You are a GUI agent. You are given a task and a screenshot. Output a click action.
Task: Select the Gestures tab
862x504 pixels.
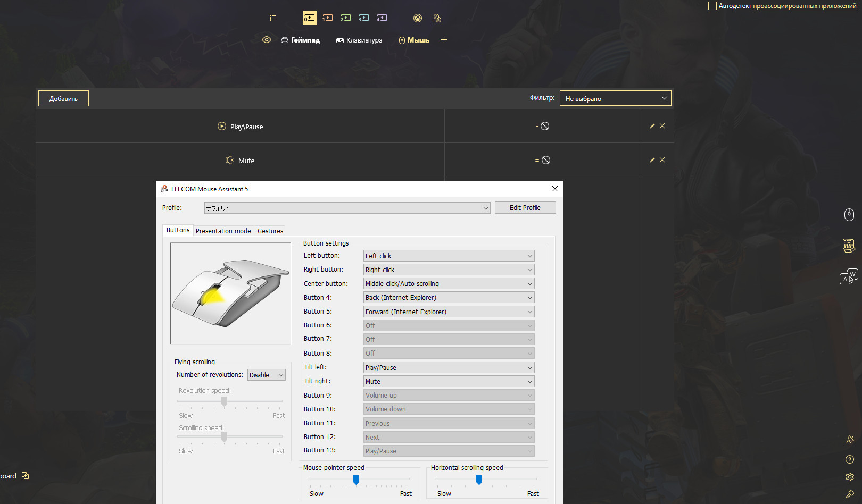coord(270,231)
